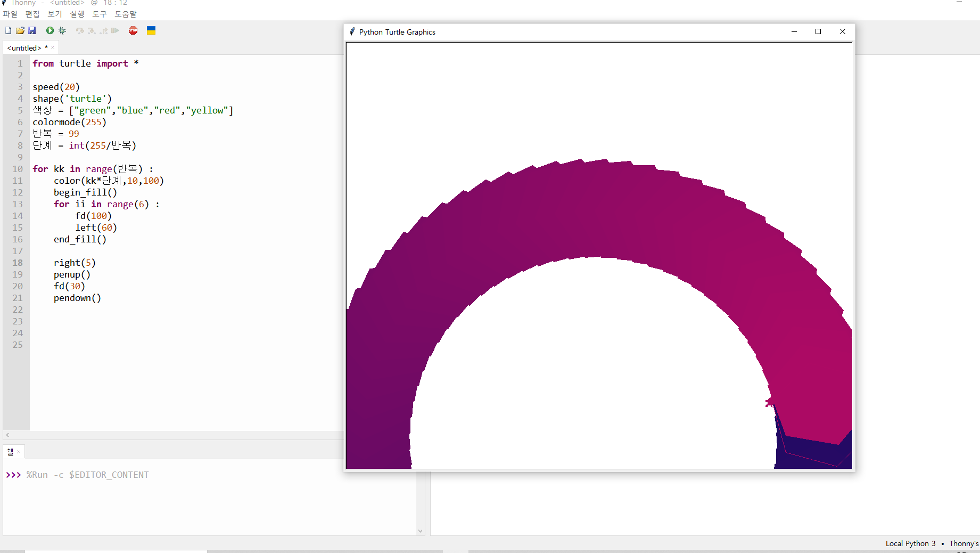
Task: Open a file via folder icon
Action: click(x=20, y=30)
